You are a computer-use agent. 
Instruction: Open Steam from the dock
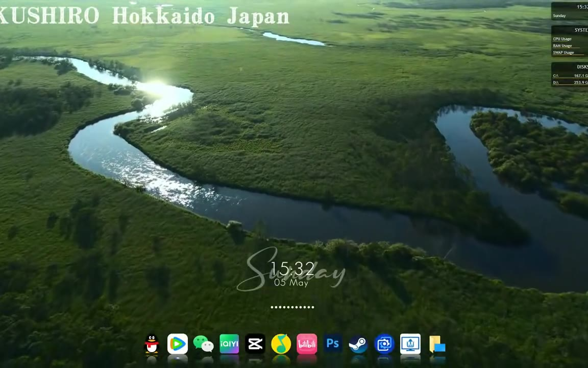(358, 344)
